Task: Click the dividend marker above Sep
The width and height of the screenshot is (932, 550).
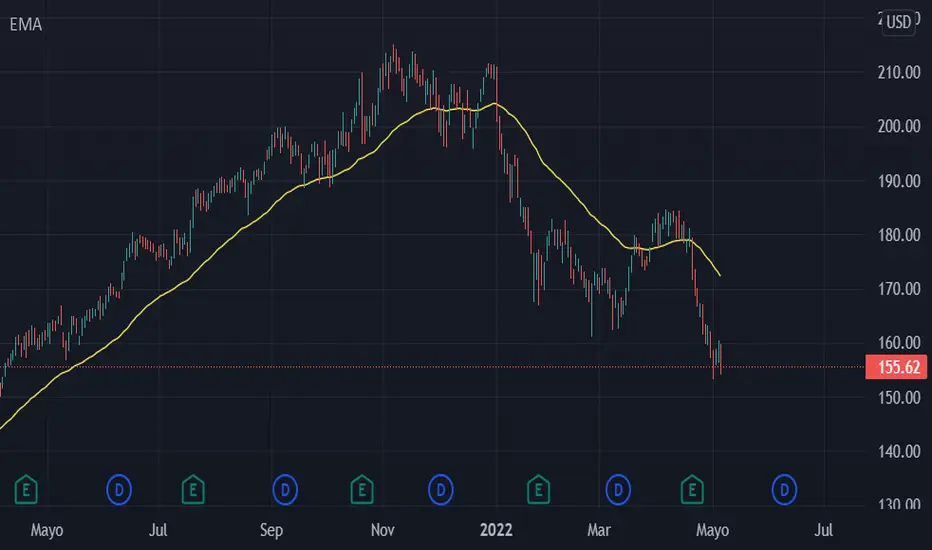Action: click(285, 490)
